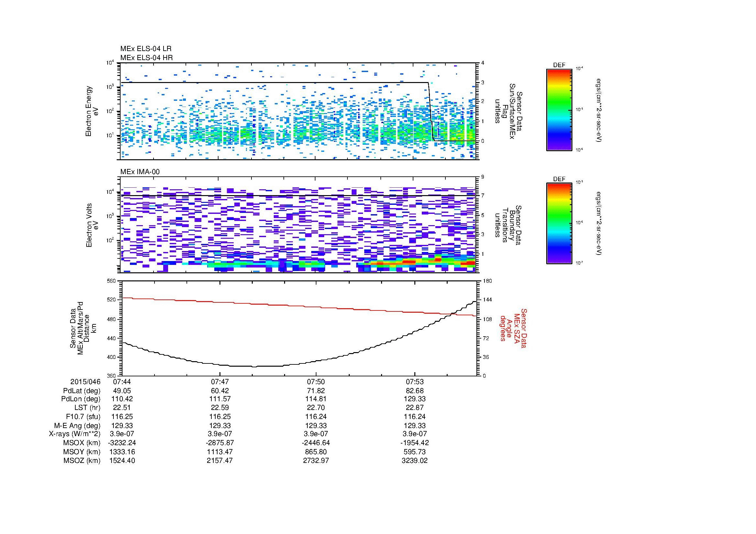Click the LST value 22.59
The height and width of the screenshot is (534, 756).
(x=219, y=408)
